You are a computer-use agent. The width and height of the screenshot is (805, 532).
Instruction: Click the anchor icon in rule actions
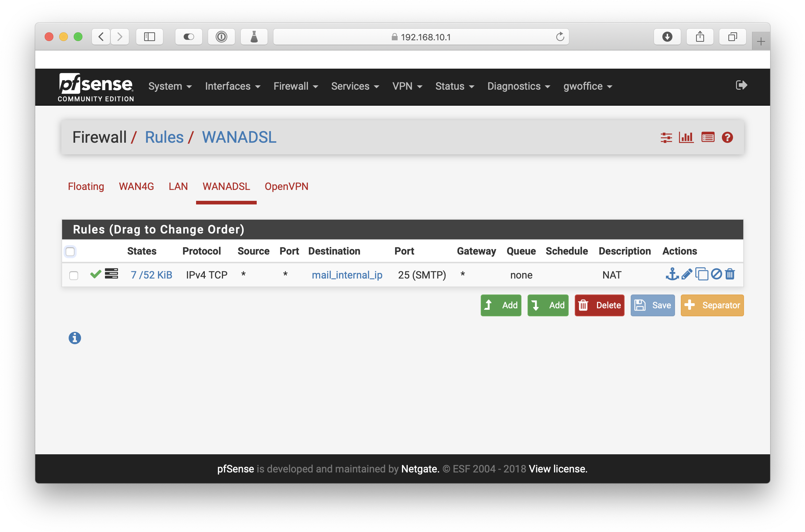pyautogui.click(x=672, y=274)
